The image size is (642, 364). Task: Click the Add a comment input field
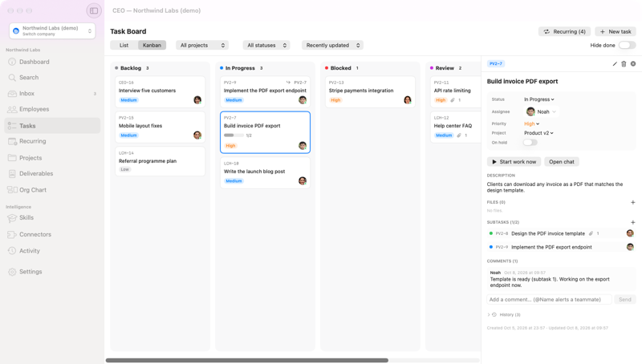549,300
